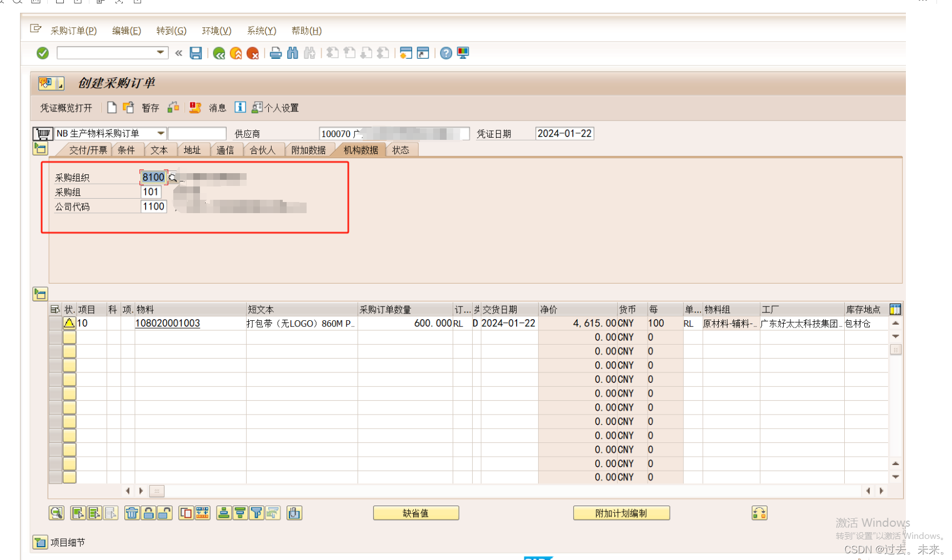Click the headset icon at bottom right
Screen dimensions: 952x560
point(759,513)
